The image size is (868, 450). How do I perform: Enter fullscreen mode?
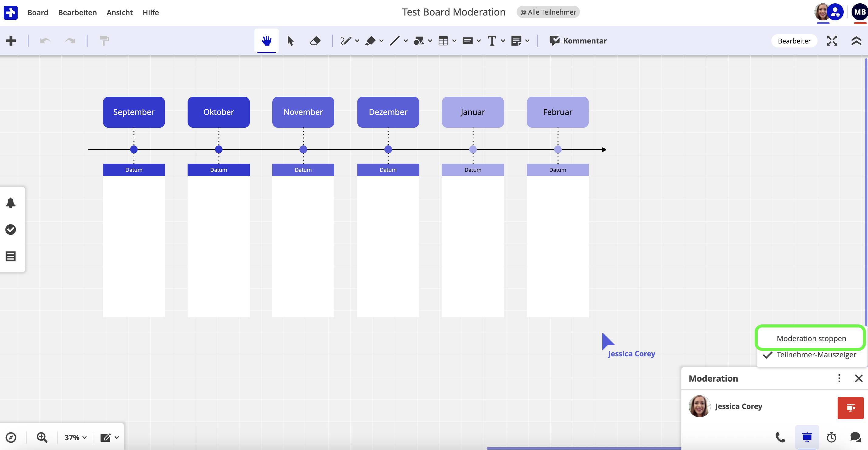pyautogui.click(x=832, y=41)
